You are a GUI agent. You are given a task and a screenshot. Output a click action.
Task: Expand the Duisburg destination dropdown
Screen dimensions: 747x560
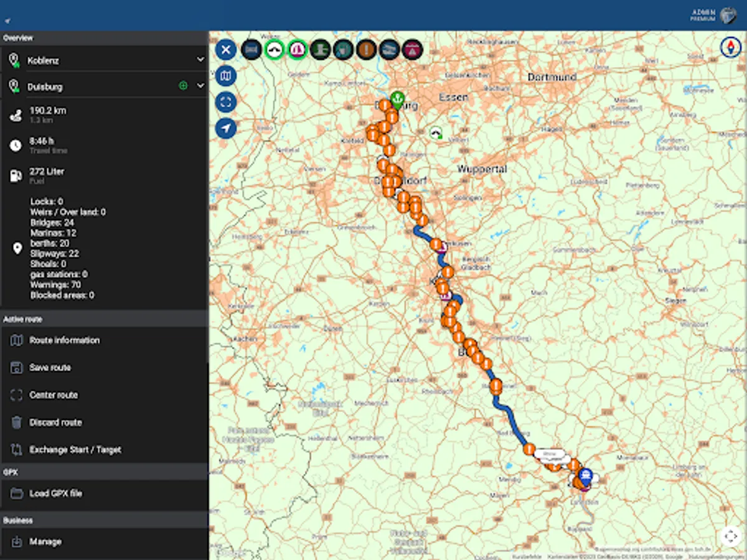pyautogui.click(x=200, y=86)
